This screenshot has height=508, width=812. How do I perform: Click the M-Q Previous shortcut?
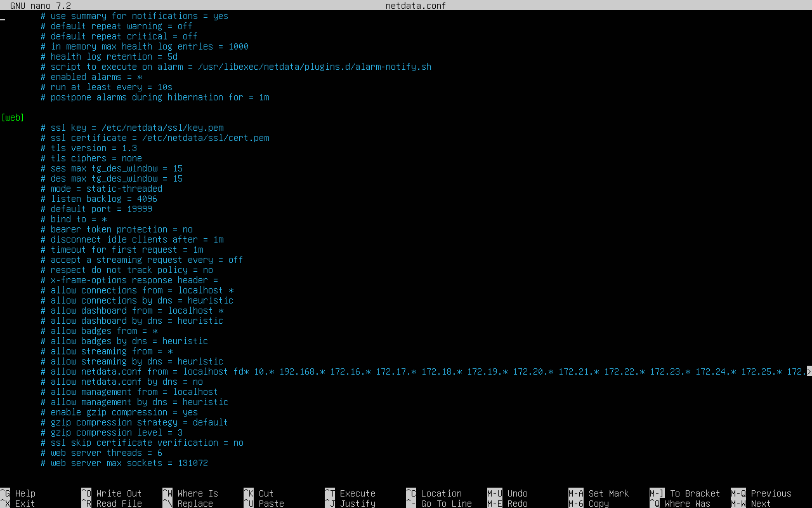point(761,493)
